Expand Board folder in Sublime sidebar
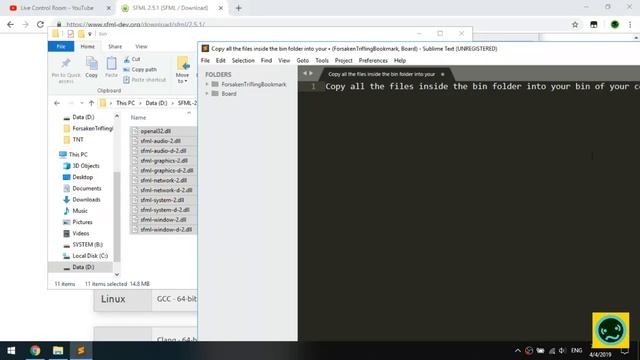This screenshot has height=360, width=640. 207,93
